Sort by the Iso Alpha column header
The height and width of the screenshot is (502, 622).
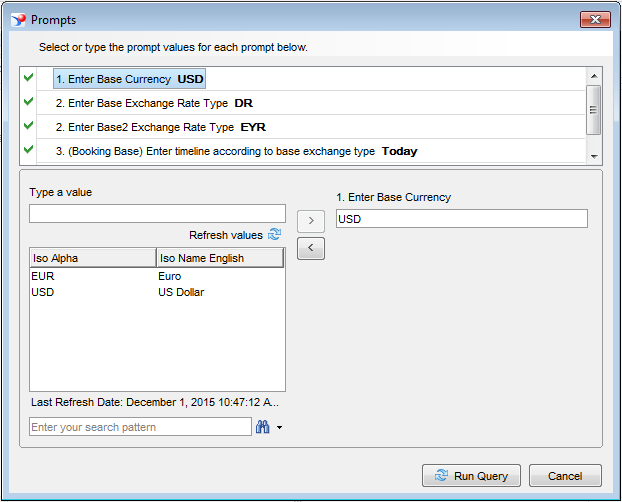click(x=92, y=258)
